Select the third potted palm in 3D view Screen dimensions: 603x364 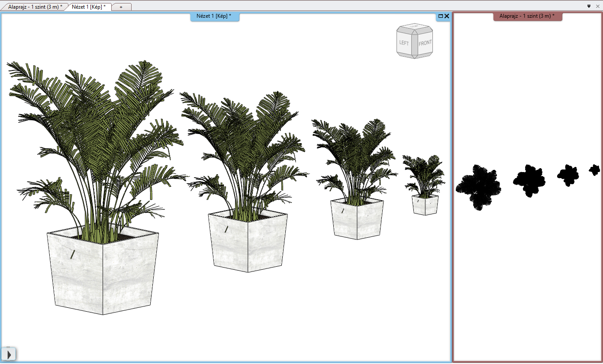click(357, 218)
